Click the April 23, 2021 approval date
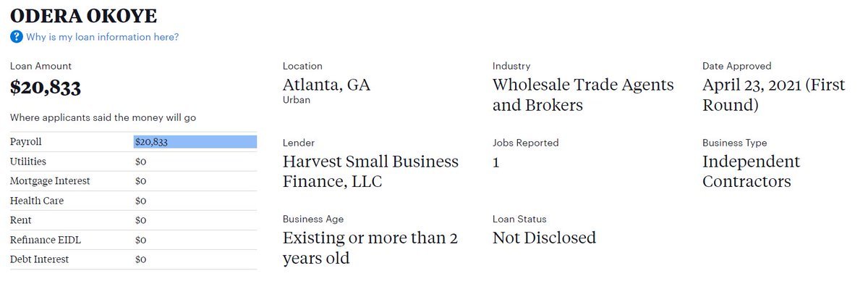Screen dimensions: 868x297 (x=773, y=95)
